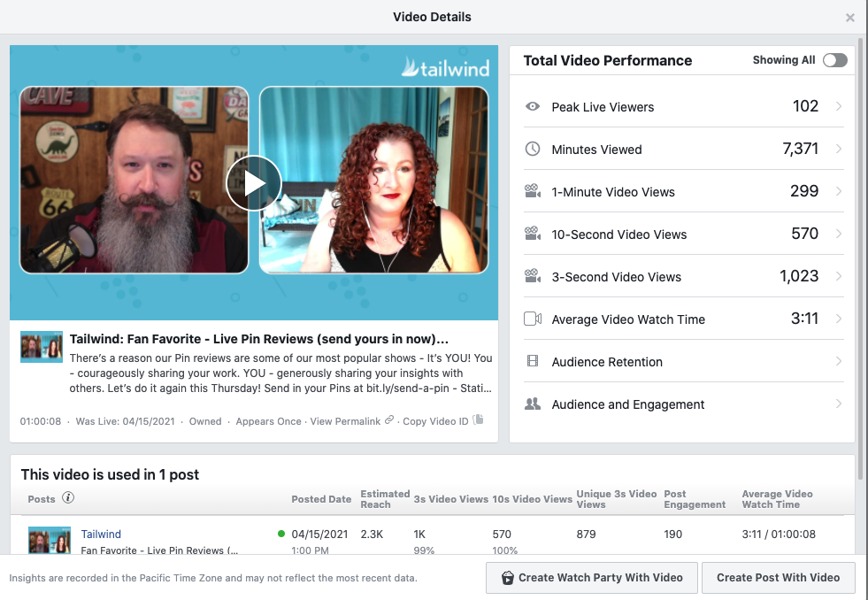Click the post thumbnail in posts table
Image resolution: width=868 pixels, height=600 pixels.
pyautogui.click(x=50, y=540)
